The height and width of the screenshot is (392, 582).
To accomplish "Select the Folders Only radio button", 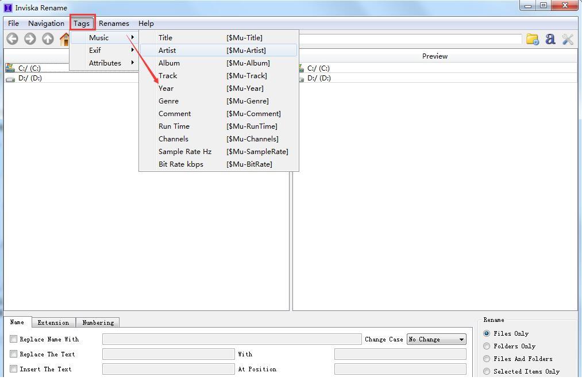I will [x=487, y=346].
